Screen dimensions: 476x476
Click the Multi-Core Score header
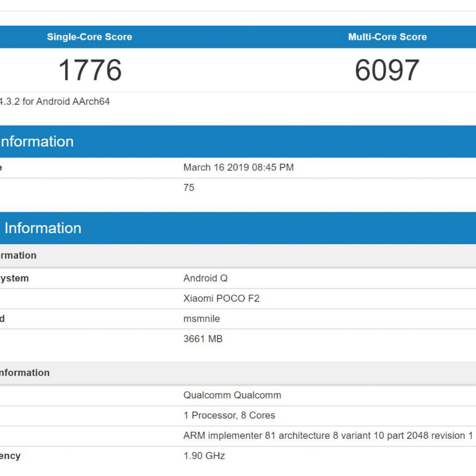point(387,37)
